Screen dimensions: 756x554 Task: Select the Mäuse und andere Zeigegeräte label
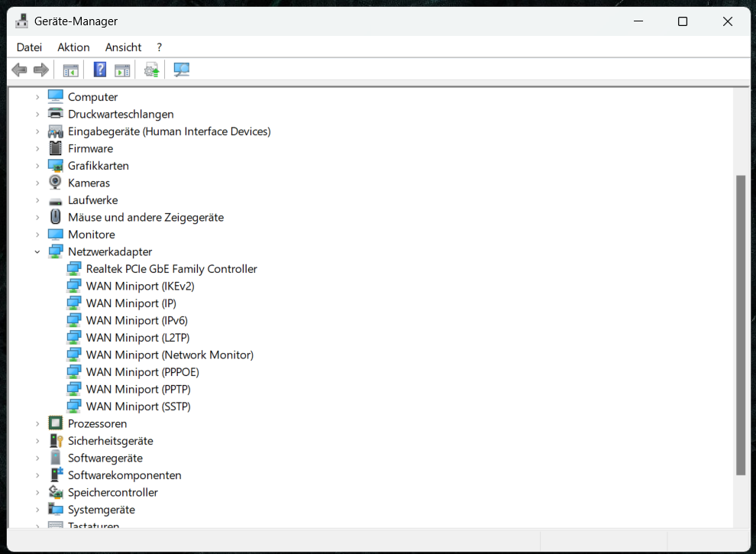tap(146, 217)
